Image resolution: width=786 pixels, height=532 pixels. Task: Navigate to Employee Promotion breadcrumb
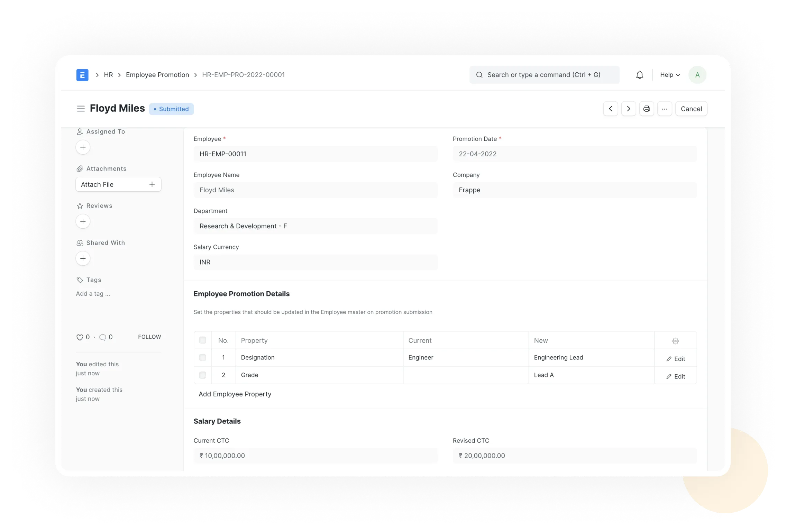pyautogui.click(x=157, y=75)
